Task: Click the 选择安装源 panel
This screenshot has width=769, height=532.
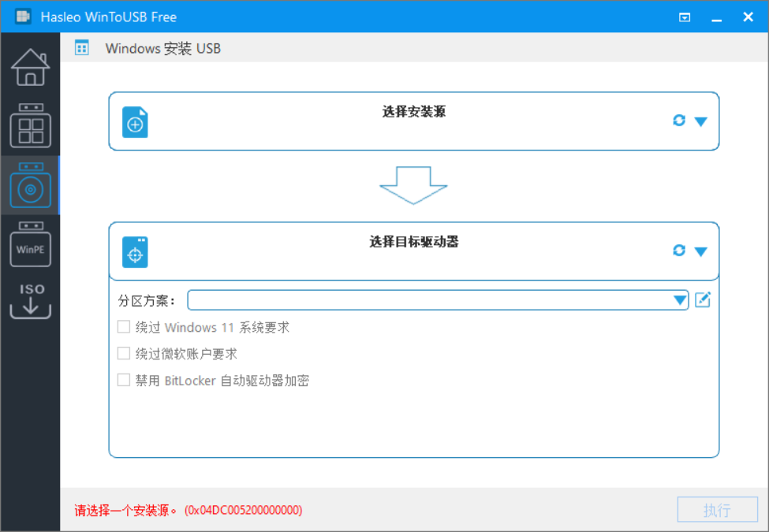Action: (x=414, y=121)
